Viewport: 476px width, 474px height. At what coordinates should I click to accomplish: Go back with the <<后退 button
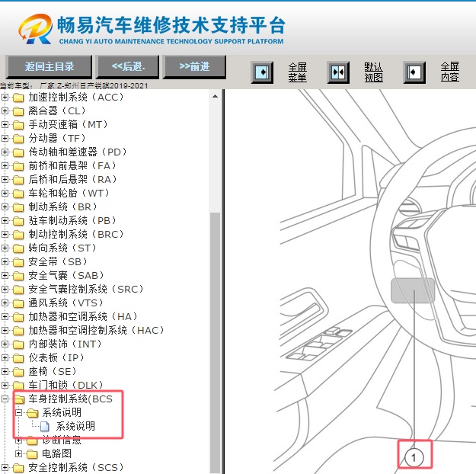(127, 67)
